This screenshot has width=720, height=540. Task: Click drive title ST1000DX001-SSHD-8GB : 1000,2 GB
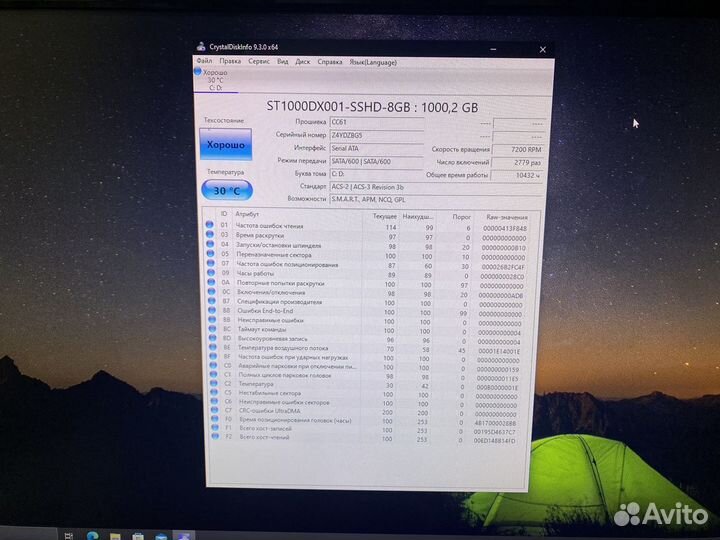372,107
